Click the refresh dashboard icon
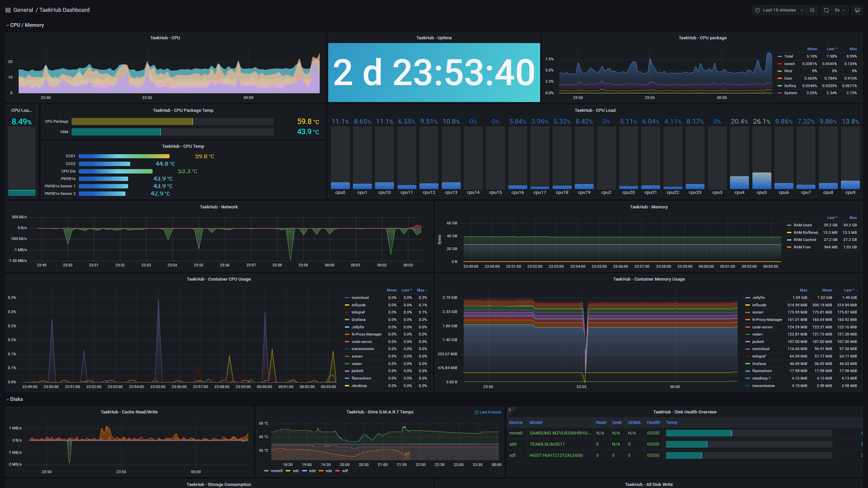 click(x=826, y=10)
